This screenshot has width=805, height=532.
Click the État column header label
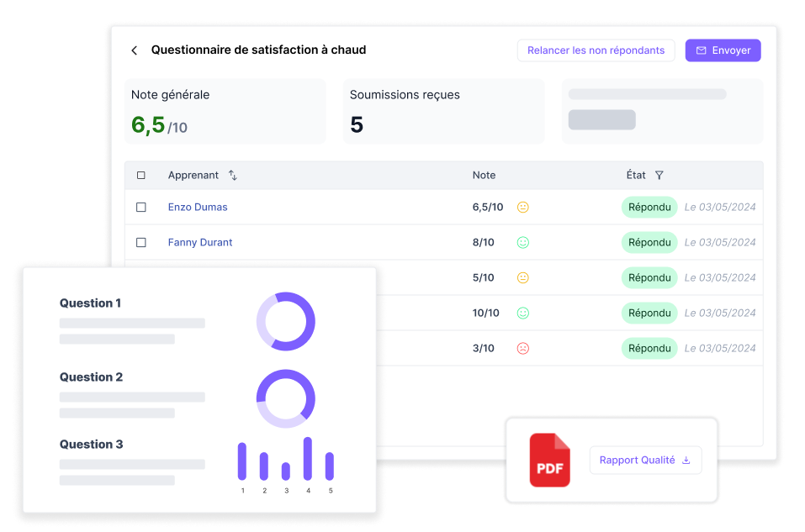pyautogui.click(x=636, y=175)
